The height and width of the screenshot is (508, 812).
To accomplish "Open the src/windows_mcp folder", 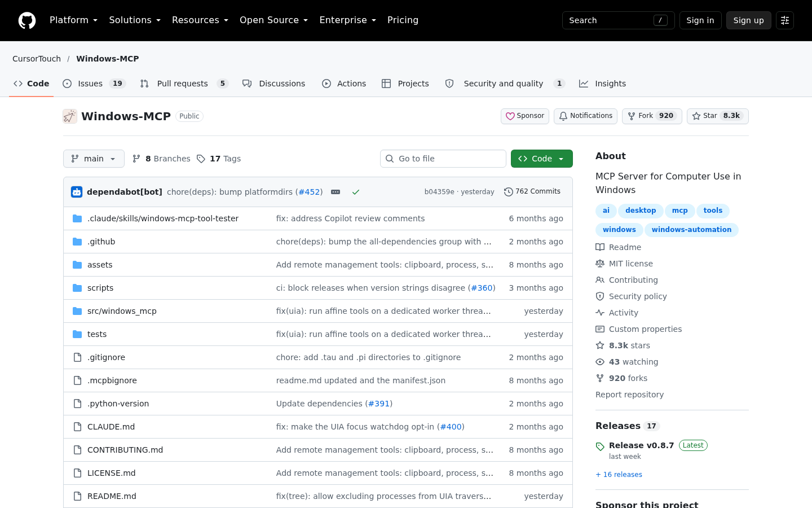I will (x=122, y=311).
